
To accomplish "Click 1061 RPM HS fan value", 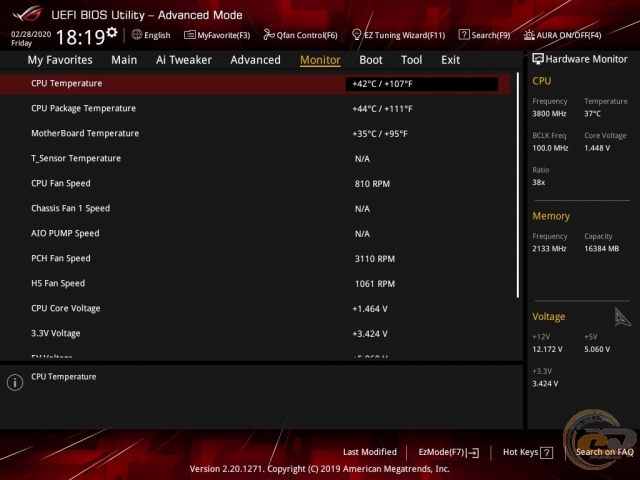I will tap(375, 284).
